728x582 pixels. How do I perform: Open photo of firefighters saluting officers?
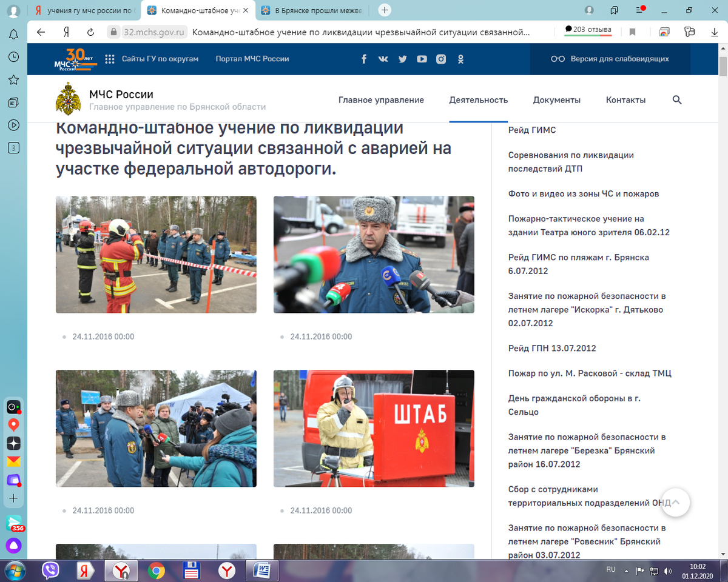(x=156, y=255)
